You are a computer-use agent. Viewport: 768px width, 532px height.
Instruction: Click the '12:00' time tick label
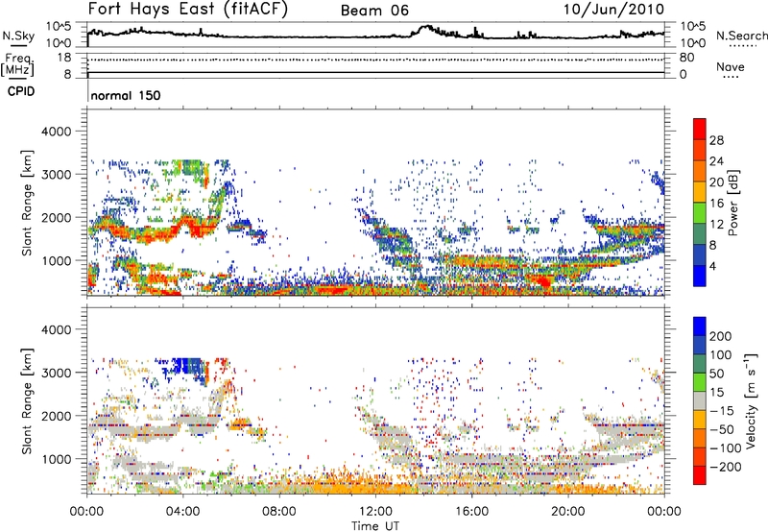click(375, 512)
